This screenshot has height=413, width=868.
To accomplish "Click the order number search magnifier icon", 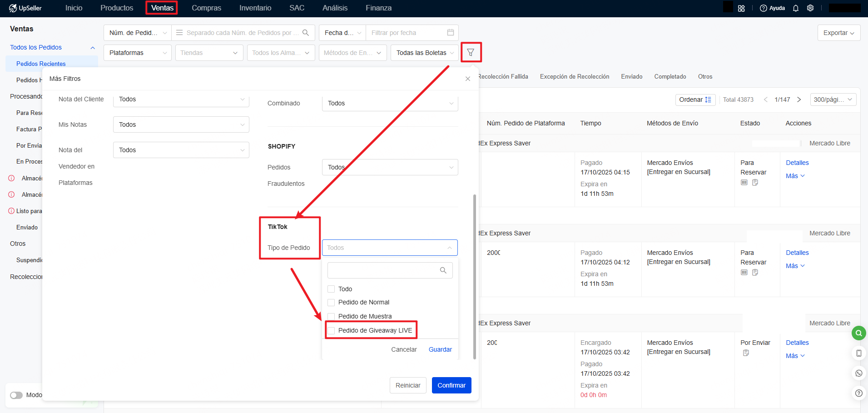I will tap(306, 33).
